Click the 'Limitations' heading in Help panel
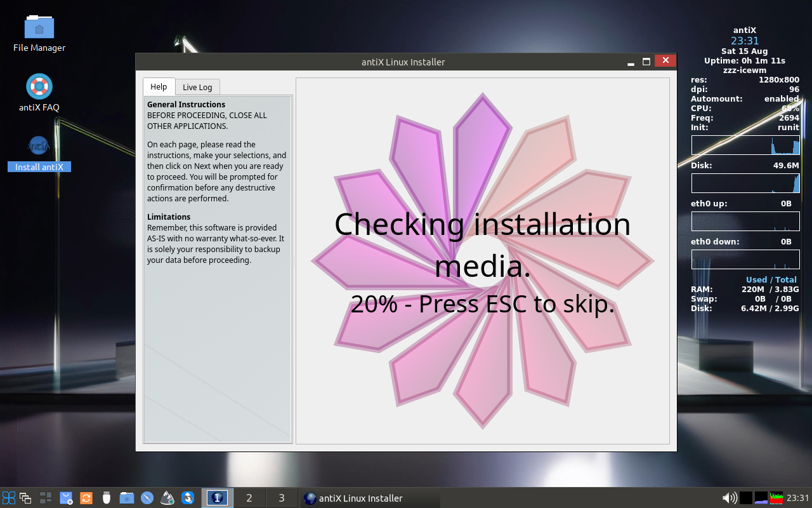This screenshot has height=508, width=812. pyautogui.click(x=169, y=217)
